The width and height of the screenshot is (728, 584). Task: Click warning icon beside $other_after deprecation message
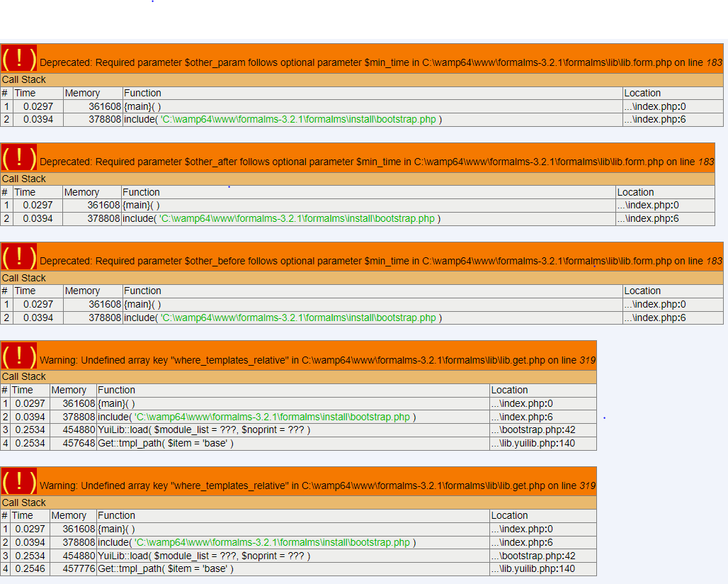[19, 157]
